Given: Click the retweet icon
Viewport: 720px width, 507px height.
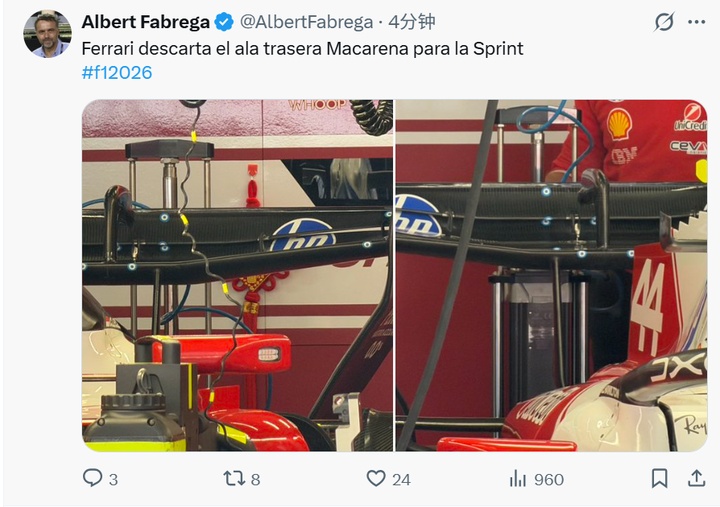Looking at the screenshot, I should (234, 478).
